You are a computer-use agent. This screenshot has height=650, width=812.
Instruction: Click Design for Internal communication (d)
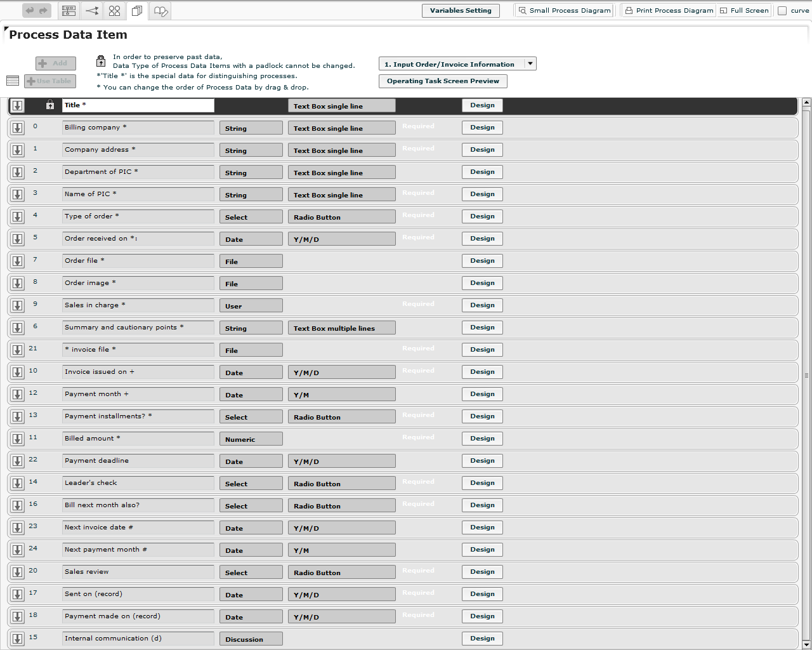[x=482, y=638]
